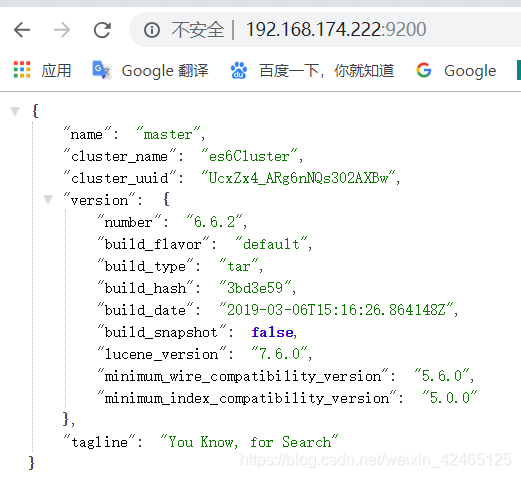Select the "6.6.2" version value
Screen dimensions: 521x478
point(214,222)
